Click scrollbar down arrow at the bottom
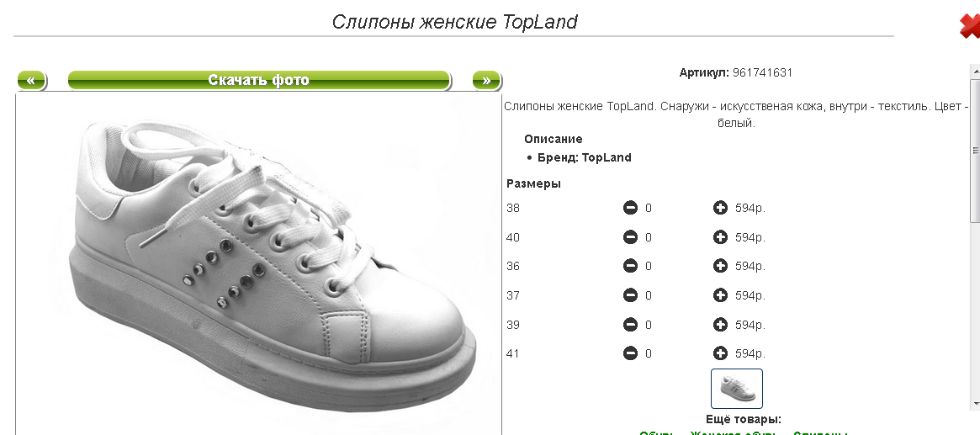 975,404
